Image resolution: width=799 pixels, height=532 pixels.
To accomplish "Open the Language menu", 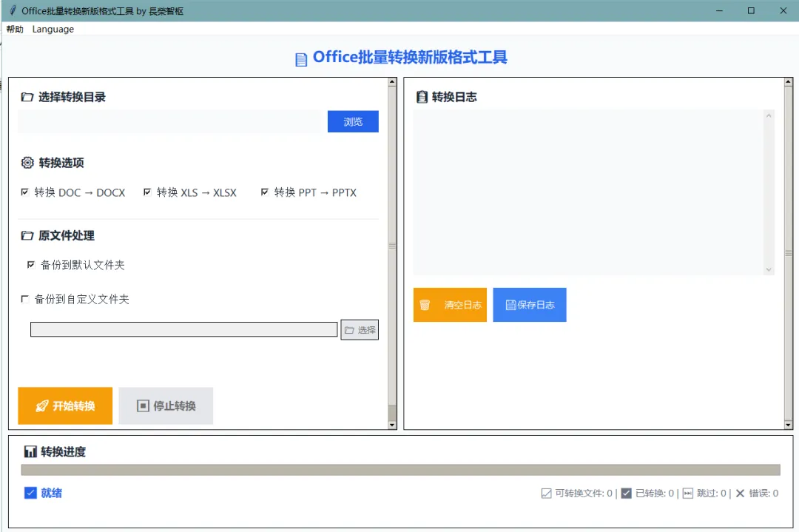I will point(53,29).
